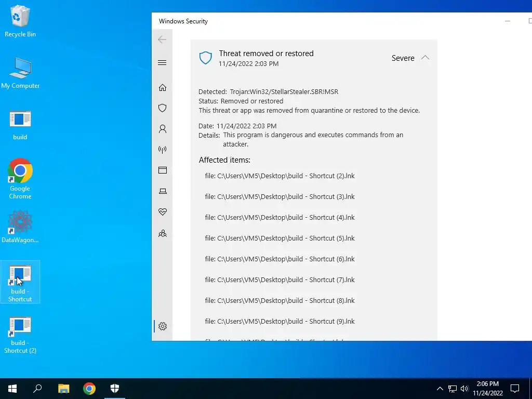Open Device performance & health heart icon
This screenshot has width=532, height=399.
point(163,212)
